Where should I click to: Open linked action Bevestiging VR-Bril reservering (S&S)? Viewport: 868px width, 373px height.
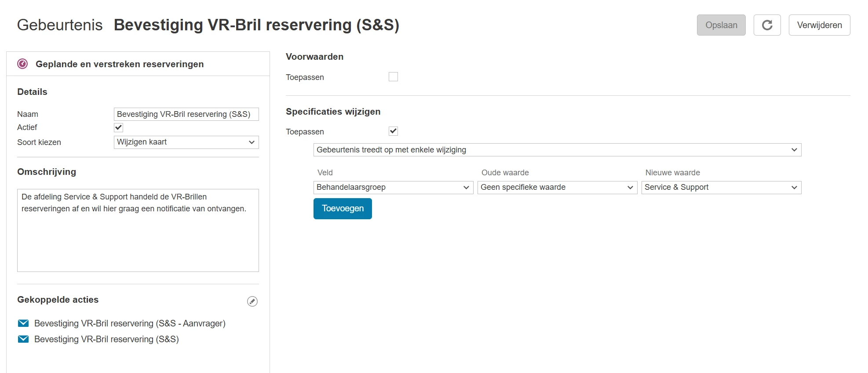pyautogui.click(x=106, y=339)
